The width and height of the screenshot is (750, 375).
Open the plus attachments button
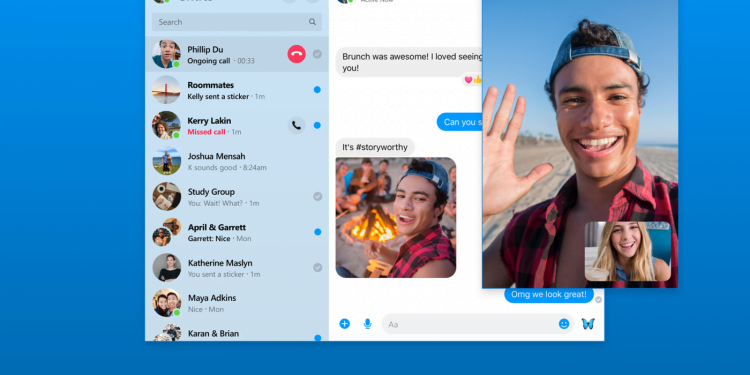(344, 324)
